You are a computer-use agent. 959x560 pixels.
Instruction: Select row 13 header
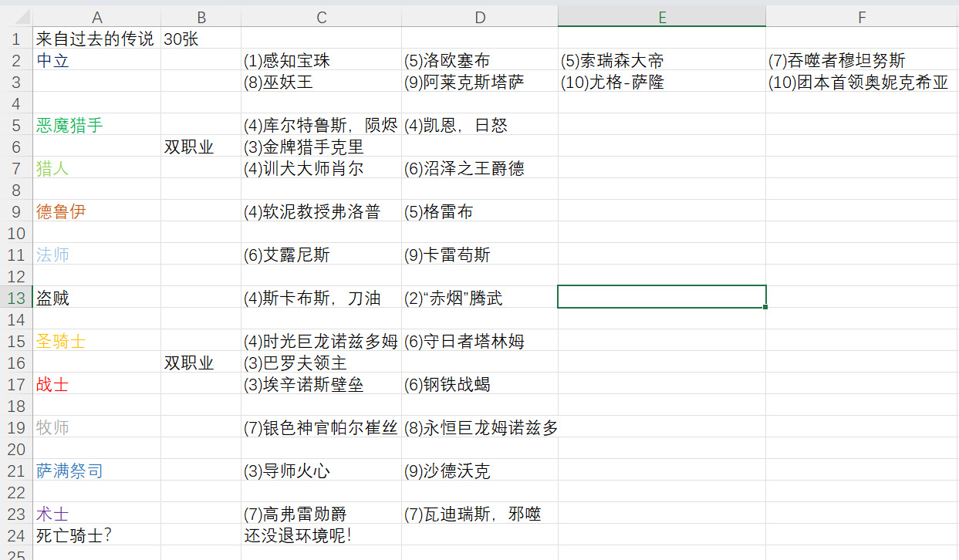pyautogui.click(x=15, y=298)
